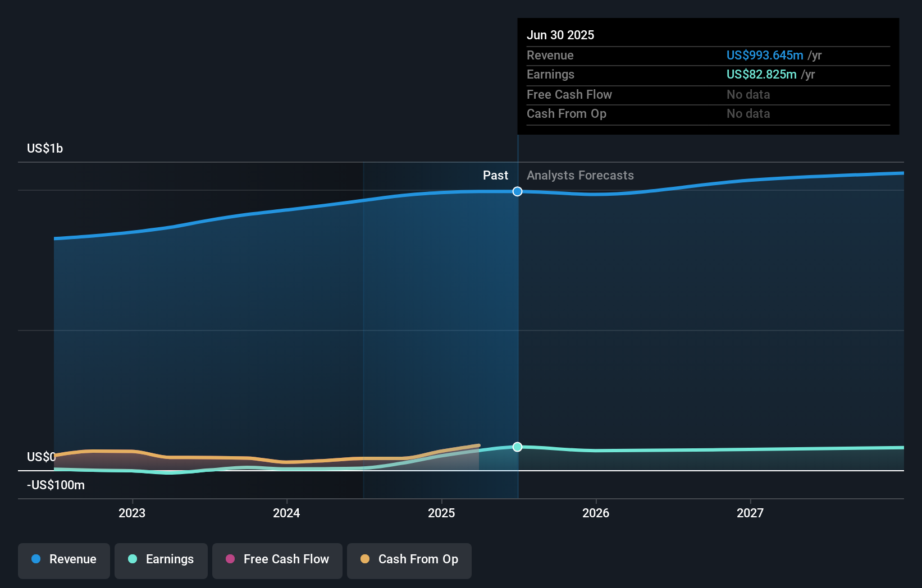Click the US$1b y-axis label
Screen dimensions: 922x588
[x=45, y=148]
